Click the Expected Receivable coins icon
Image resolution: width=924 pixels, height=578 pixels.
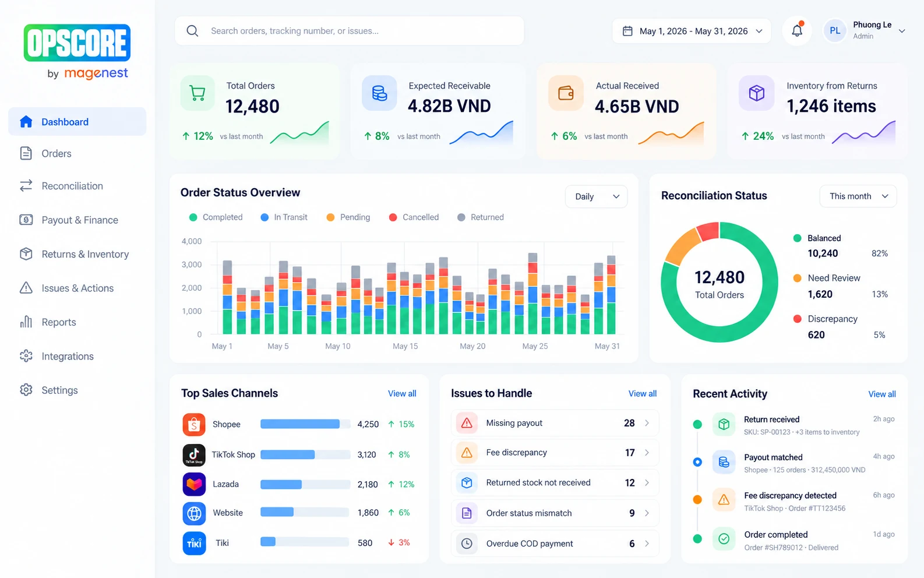pos(379,93)
